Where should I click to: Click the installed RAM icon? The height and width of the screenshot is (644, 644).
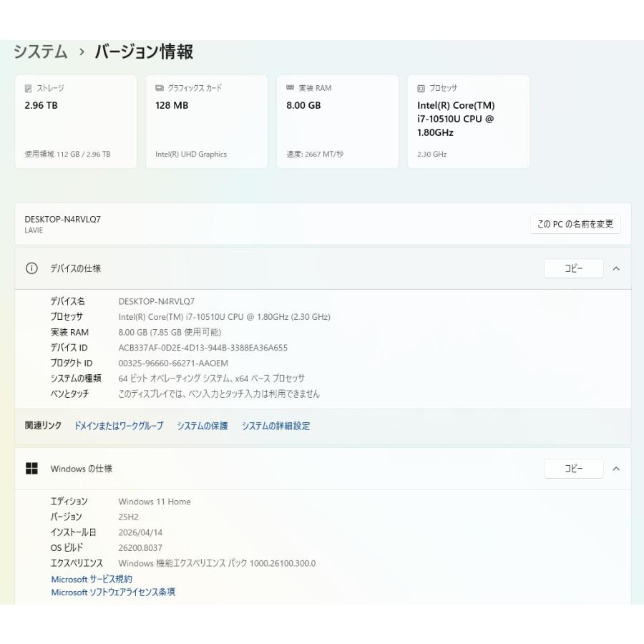pyautogui.click(x=290, y=87)
